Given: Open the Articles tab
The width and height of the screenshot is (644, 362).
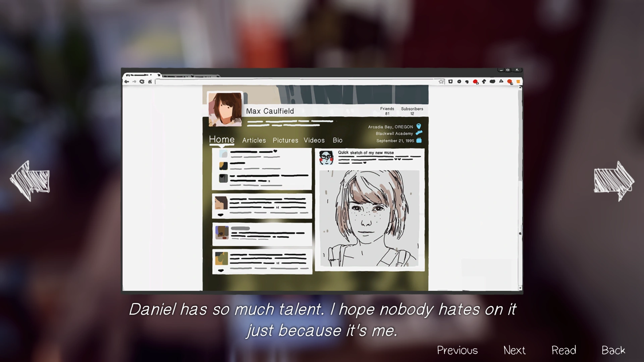Looking at the screenshot, I should (x=254, y=140).
